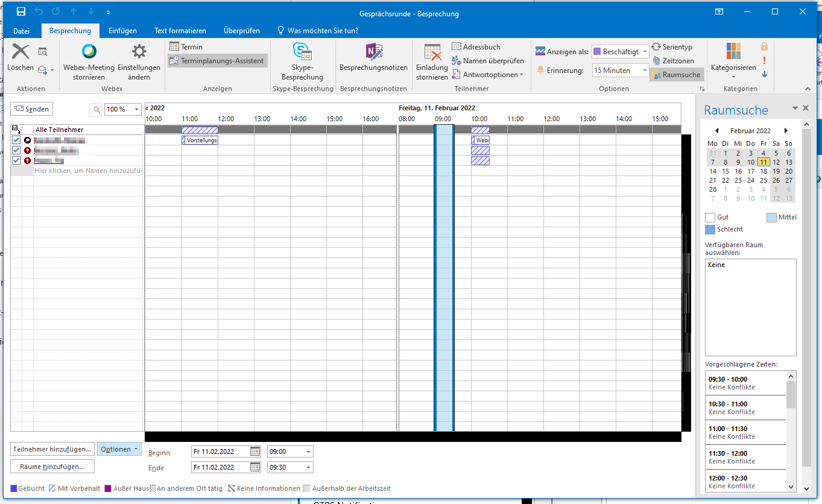The height and width of the screenshot is (504, 822).
Task: Open the Optionen dropdown button
Action: tap(119, 449)
